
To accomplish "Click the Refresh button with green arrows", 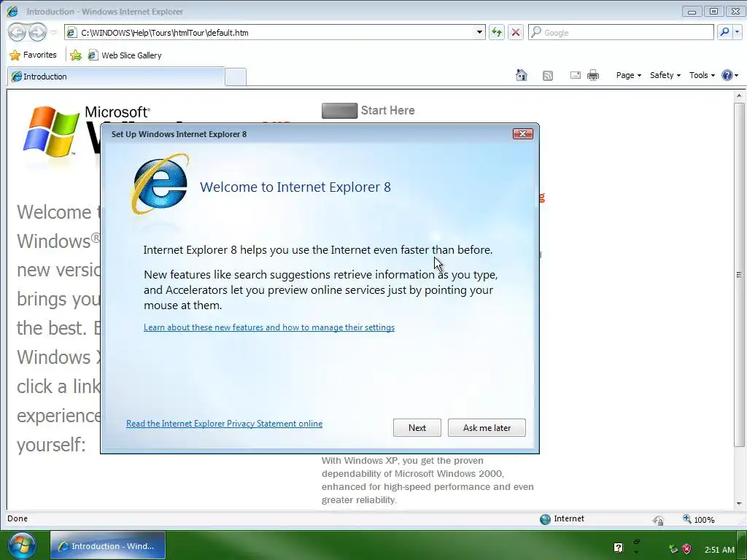I will (496, 32).
